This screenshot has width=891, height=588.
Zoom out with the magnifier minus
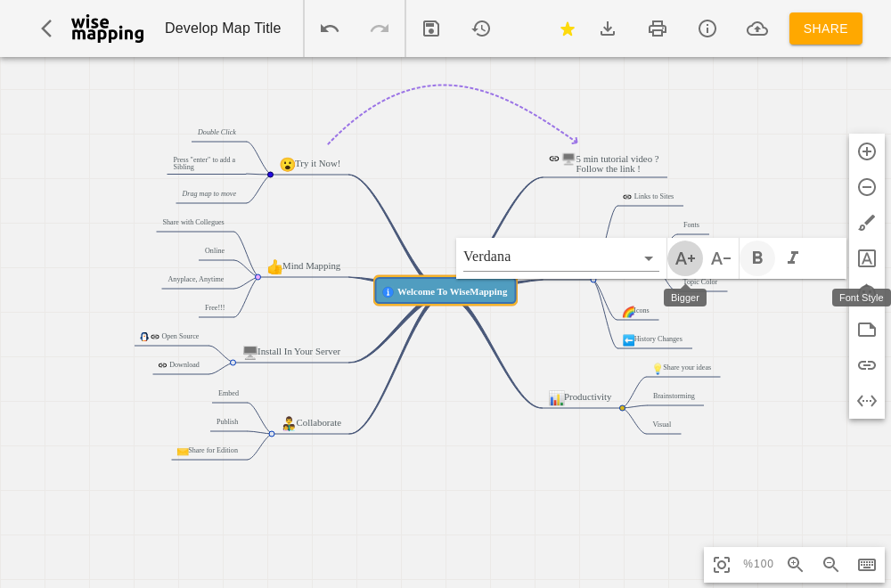[x=830, y=565]
